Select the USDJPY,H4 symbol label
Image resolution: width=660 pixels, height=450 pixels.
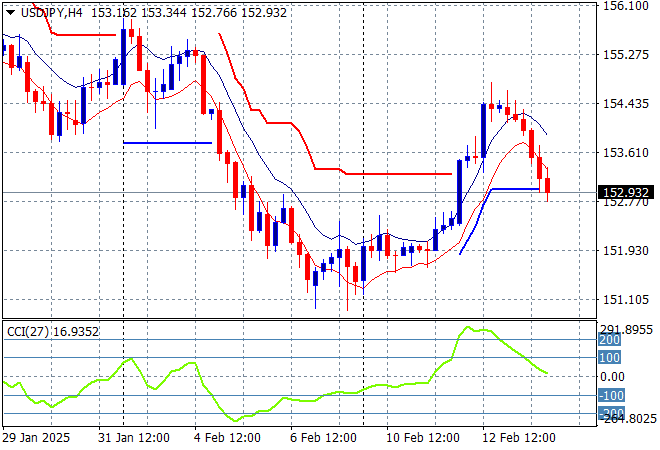click(x=51, y=13)
